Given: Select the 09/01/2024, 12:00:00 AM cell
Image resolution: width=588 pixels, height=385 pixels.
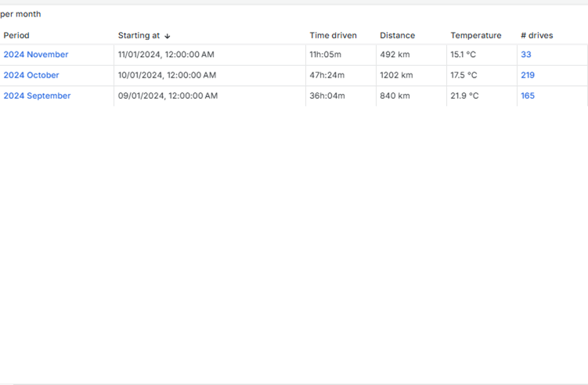Looking at the screenshot, I should click(210, 96).
